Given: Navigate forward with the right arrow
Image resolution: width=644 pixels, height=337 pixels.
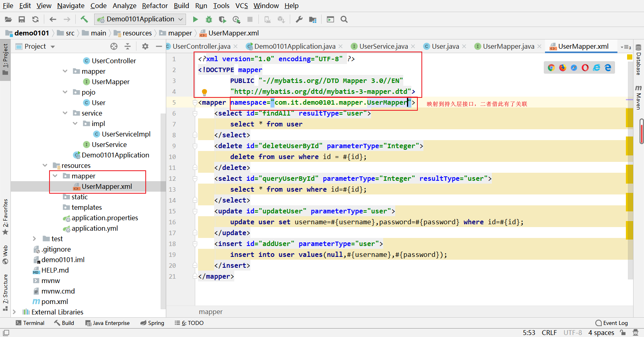Looking at the screenshot, I should [x=67, y=19].
